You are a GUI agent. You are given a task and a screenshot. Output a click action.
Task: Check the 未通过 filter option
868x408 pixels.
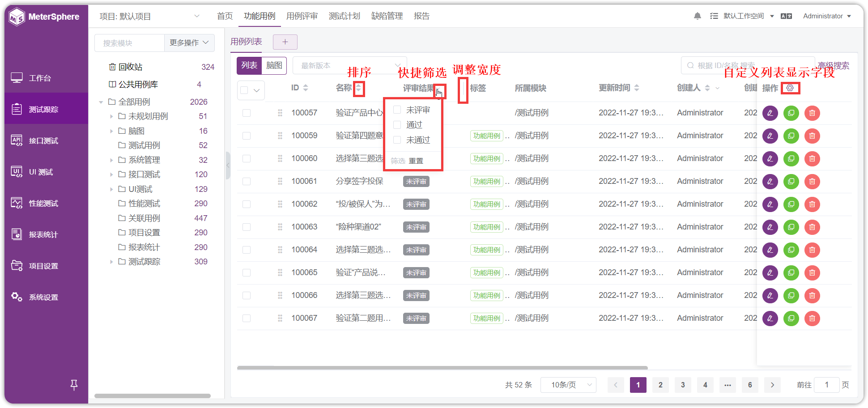[x=397, y=140]
